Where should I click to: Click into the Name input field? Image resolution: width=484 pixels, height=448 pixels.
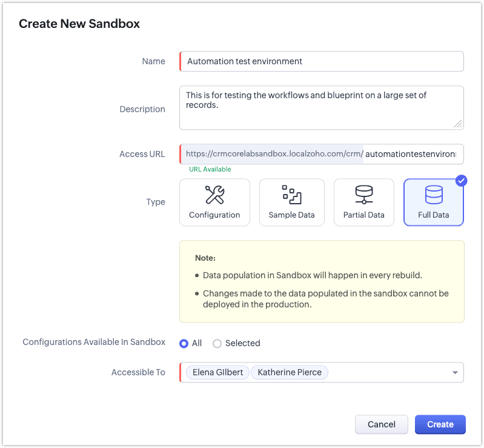click(x=321, y=61)
